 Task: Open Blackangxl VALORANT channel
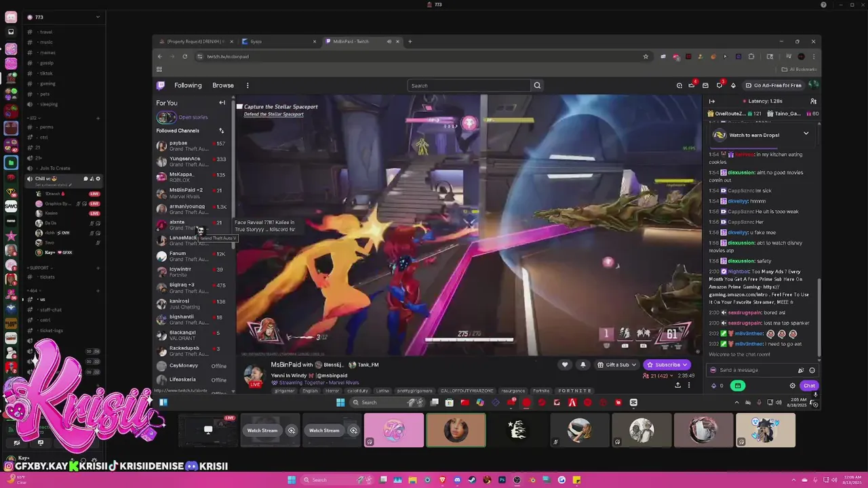[x=193, y=335]
